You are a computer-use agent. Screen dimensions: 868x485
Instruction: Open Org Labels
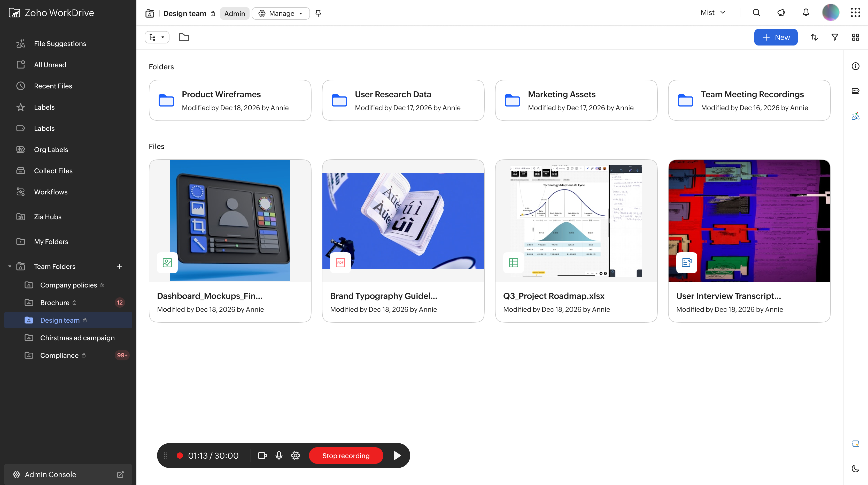pos(68,149)
